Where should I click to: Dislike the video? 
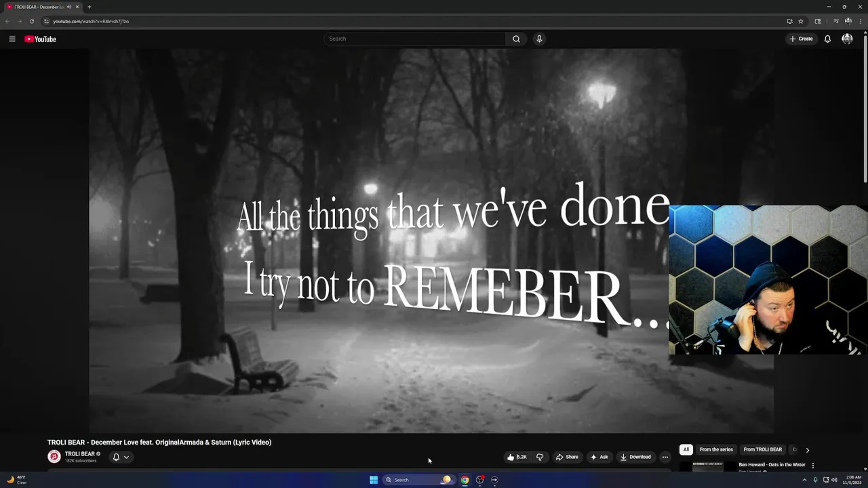540,457
